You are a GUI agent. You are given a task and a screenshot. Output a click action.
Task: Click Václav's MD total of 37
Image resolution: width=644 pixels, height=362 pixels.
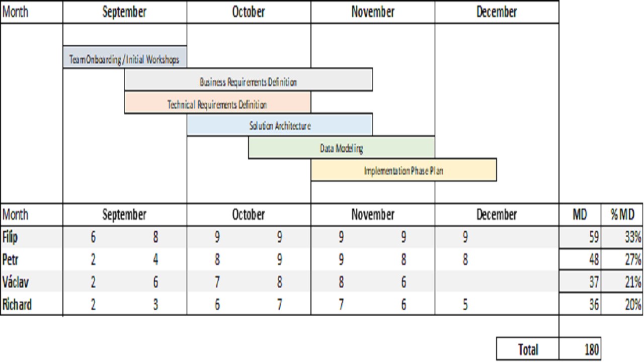[x=580, y=282]
